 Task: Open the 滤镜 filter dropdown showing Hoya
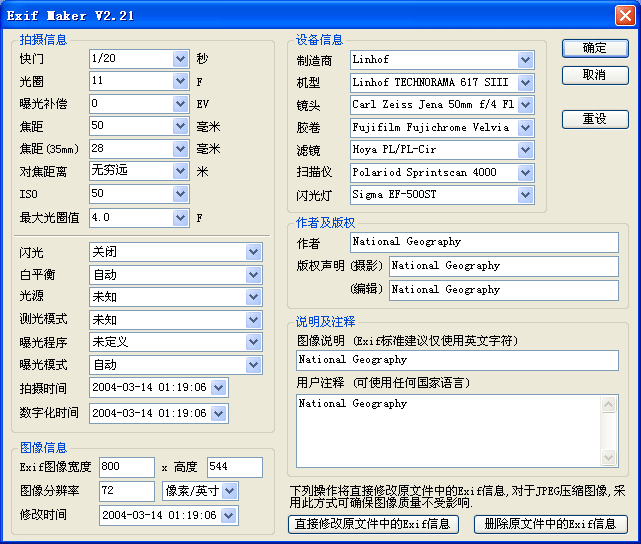click(x=525, y=150)
